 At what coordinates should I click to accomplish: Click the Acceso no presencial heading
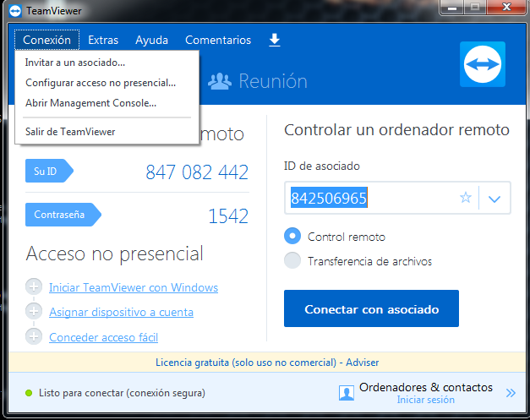(x=115, y=254)
